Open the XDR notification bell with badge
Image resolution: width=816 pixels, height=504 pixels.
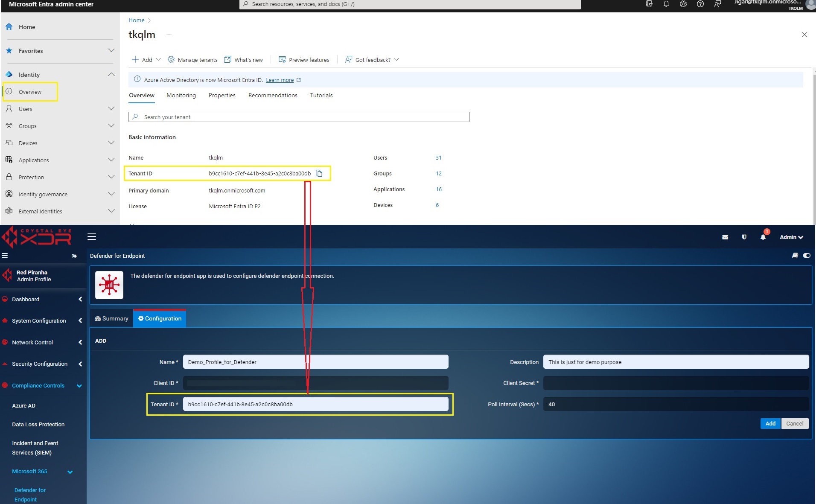(764, 236)
